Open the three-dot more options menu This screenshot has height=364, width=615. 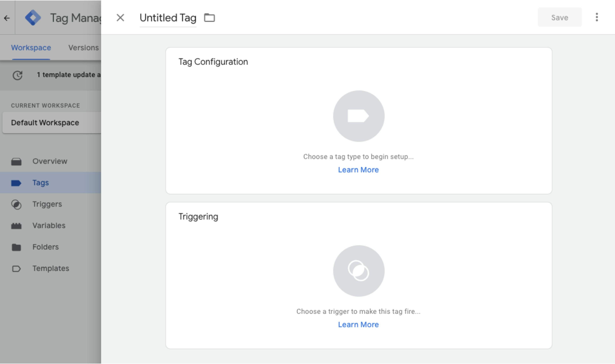pyautogui.click(x=597, y=17)
